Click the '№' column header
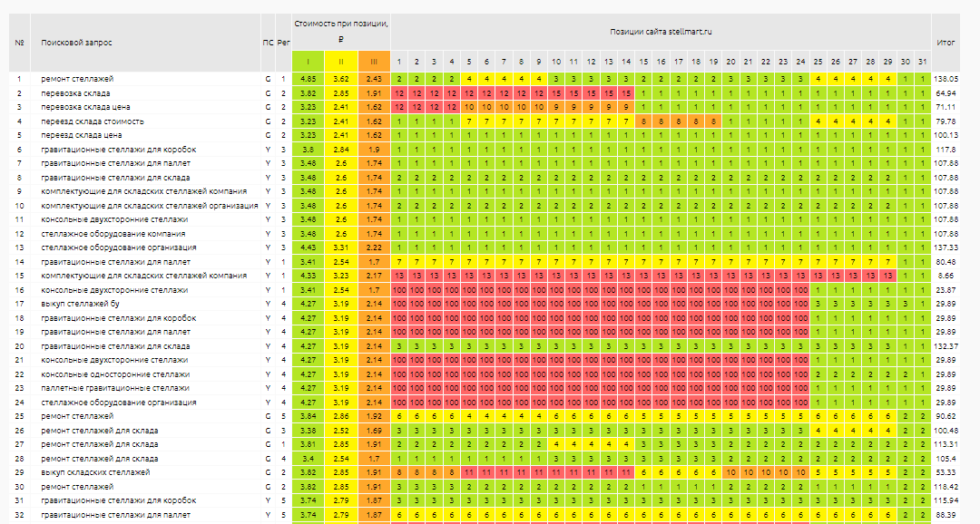 (19, 43)
